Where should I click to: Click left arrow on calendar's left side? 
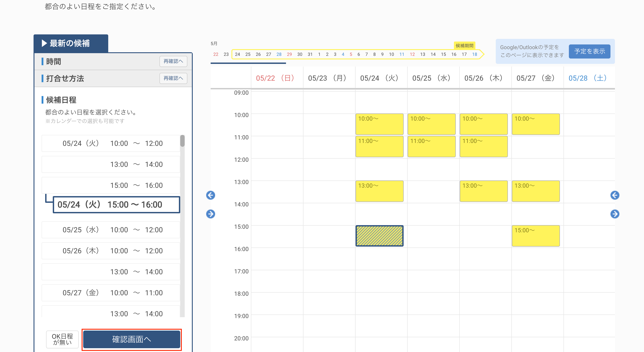click(x=210, y=195)
